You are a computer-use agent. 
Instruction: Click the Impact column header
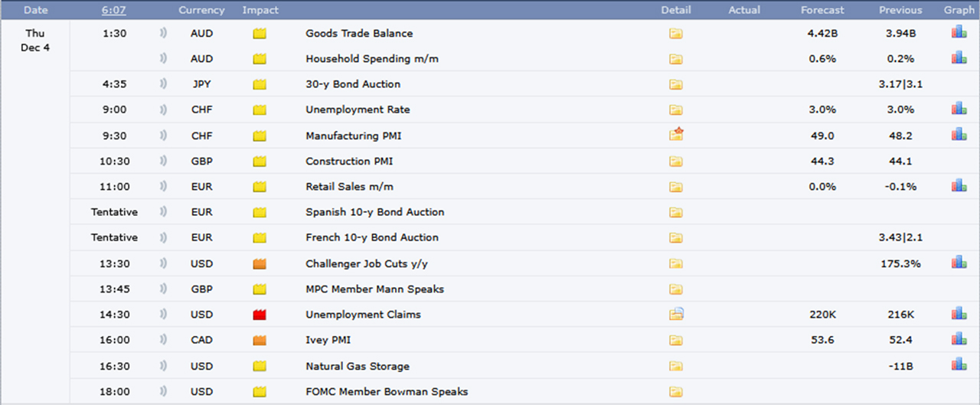click(260, 10)
